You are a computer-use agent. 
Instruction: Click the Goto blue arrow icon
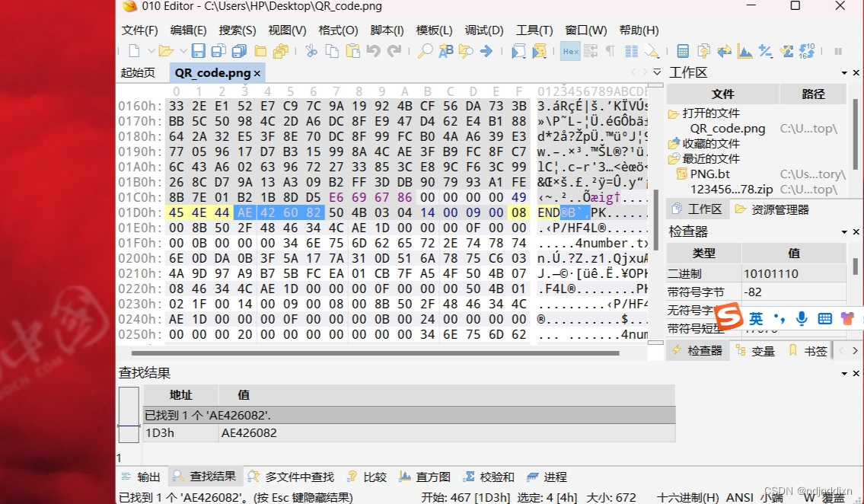[486, 51]
